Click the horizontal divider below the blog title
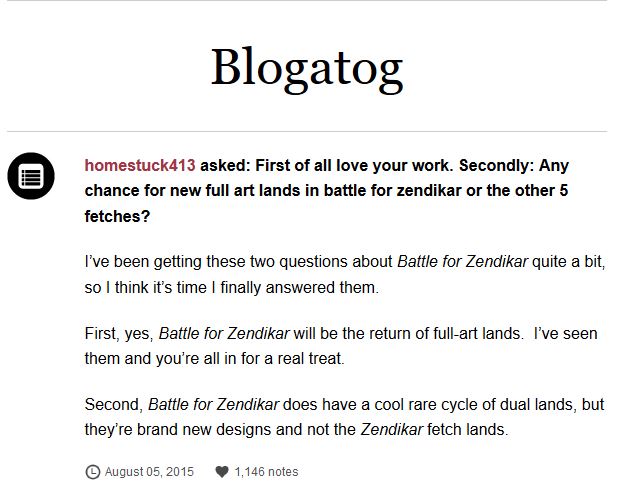The image size is (627, 490). coord(307,131)
